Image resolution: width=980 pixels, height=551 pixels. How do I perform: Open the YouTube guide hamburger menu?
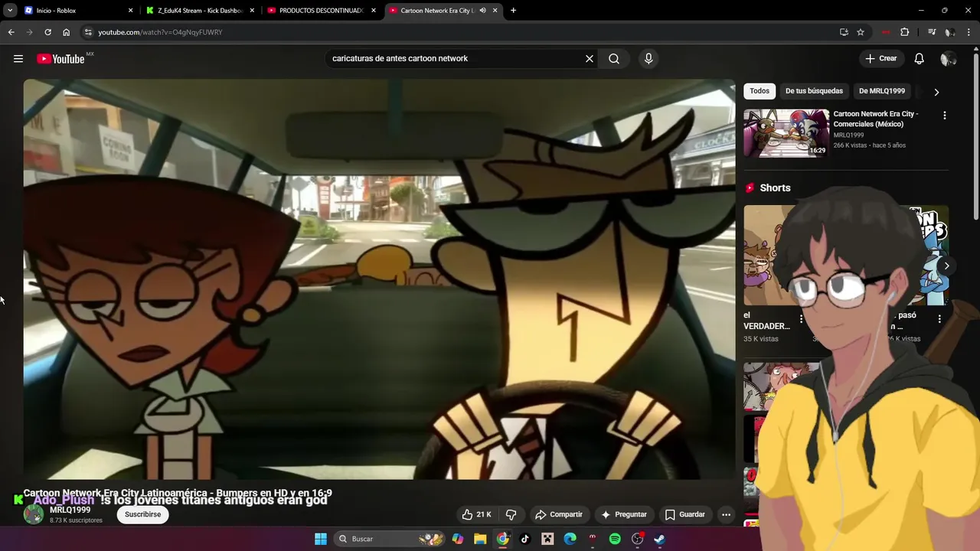coord(18,59)
